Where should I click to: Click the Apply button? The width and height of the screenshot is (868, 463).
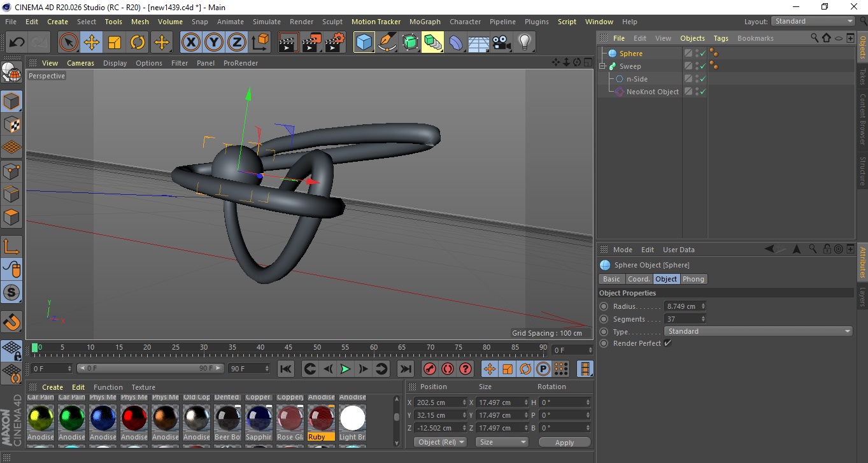pyautogui.click(x=564, y=443)
